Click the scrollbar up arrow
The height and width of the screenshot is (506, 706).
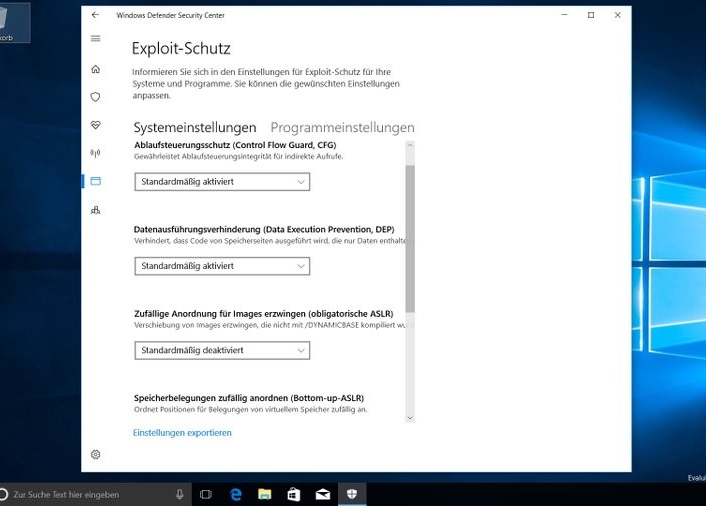(x=410, y=145)
